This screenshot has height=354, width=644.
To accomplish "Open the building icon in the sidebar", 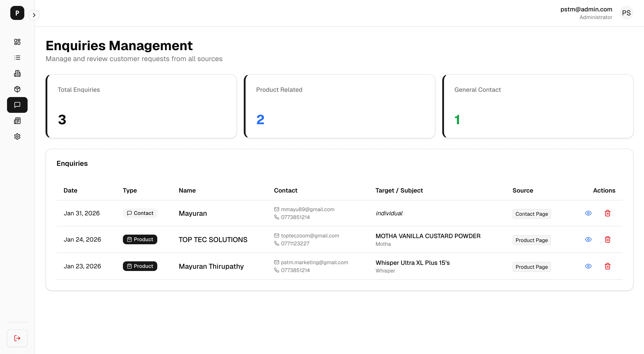I will pyautogui.click(x=17, y=73).
